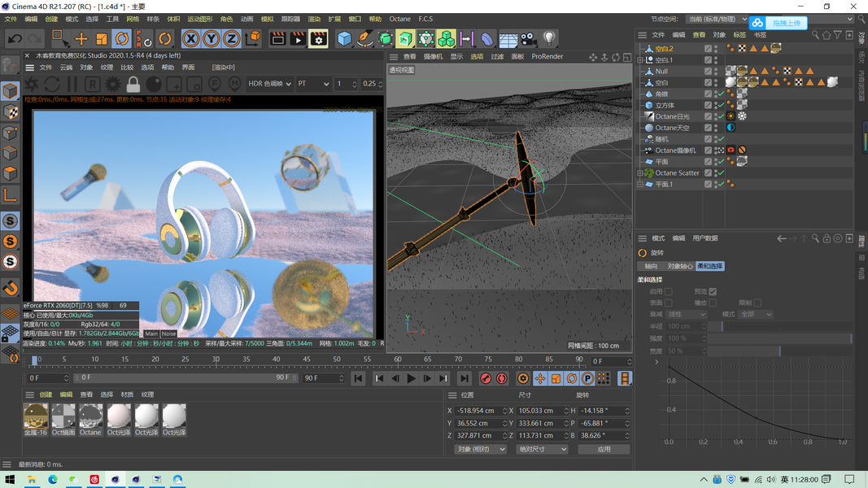Open Windows Start menu

pos(10,479)
